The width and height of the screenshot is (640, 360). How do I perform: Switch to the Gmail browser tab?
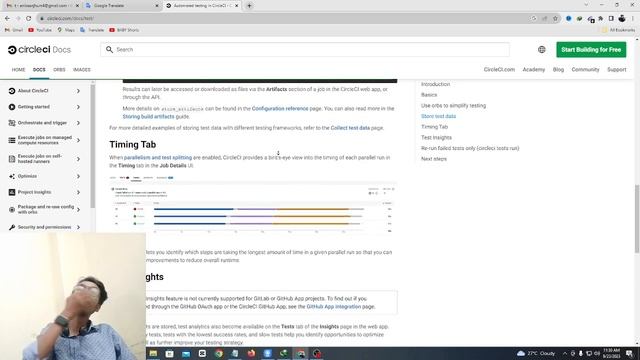pos(42,6)
